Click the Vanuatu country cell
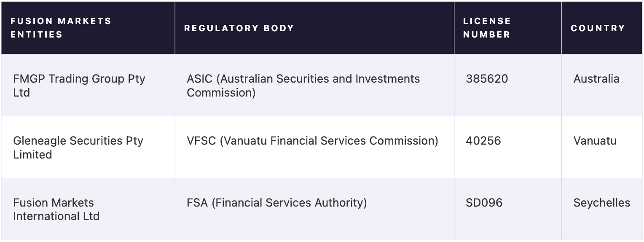This screenshot has width=644, height=242. coord(601,147)
